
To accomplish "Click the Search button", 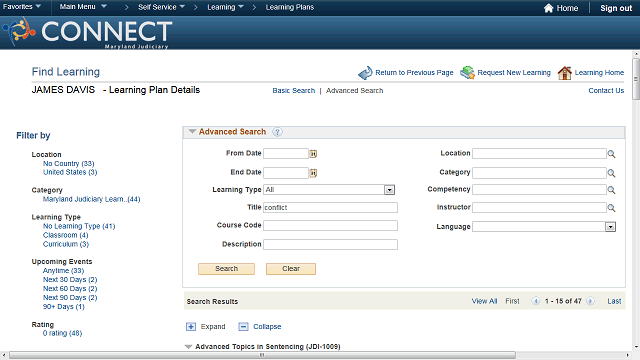I will (x=227, y=269).
